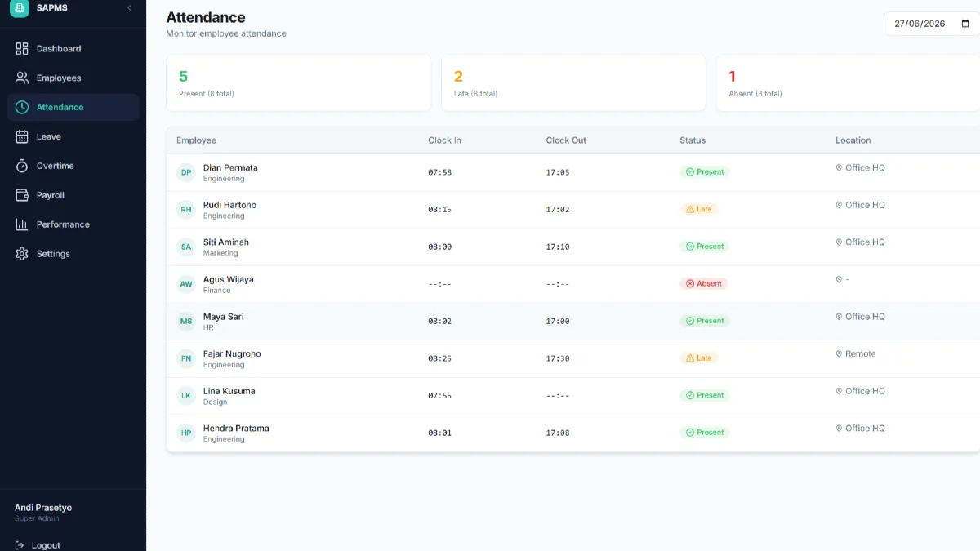Click the SAPMS logo icon
This screenshot has height=551, width=980.
[x=20, y=7]
